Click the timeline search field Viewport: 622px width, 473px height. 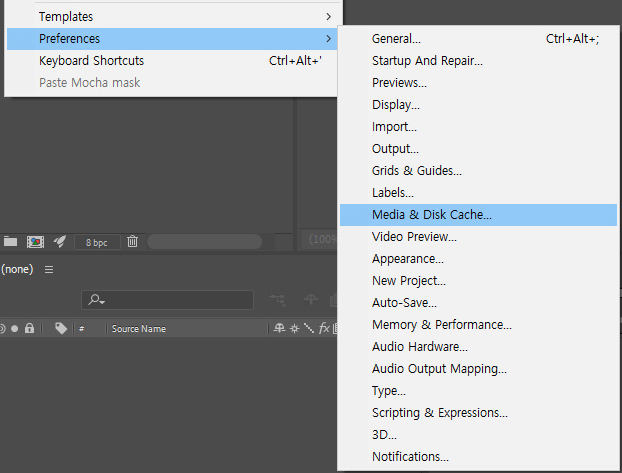(167, 300)
